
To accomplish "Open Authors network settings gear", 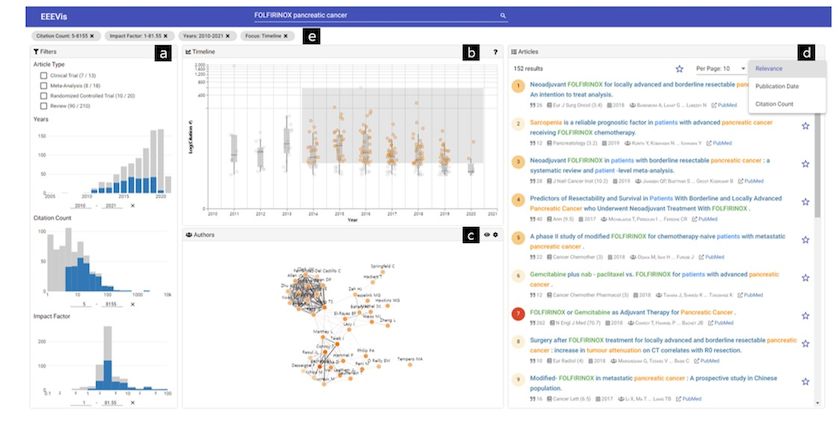I will 496,234.
